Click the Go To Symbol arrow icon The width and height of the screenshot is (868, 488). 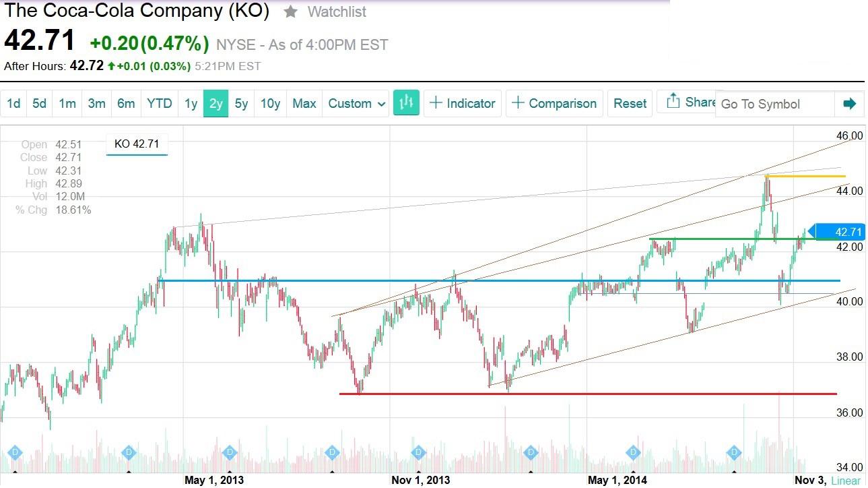(849, 104)
